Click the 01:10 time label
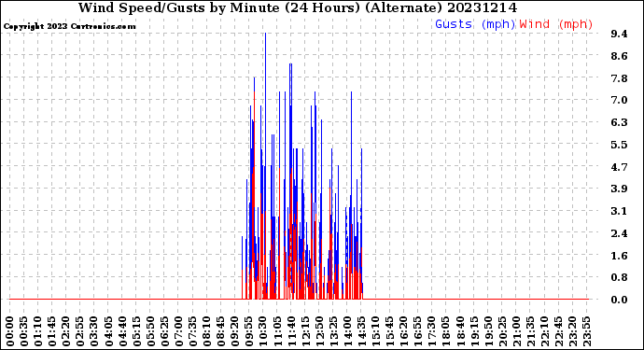The image size is (644, 350). [x=37, y=331]
